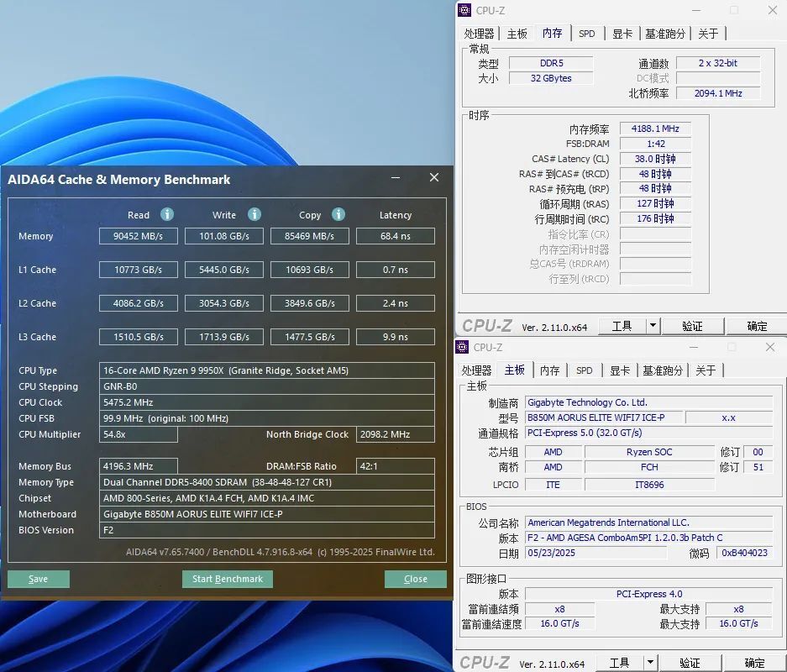Click the microcode value 0xB404023
Screen dimensions: 787x672
click(x=745, y=553)
